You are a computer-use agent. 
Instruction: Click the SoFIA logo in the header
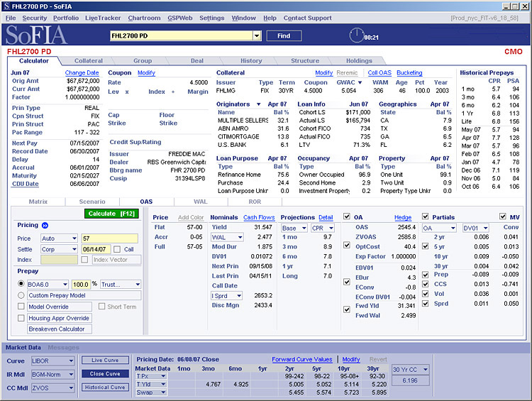point(35,35)
